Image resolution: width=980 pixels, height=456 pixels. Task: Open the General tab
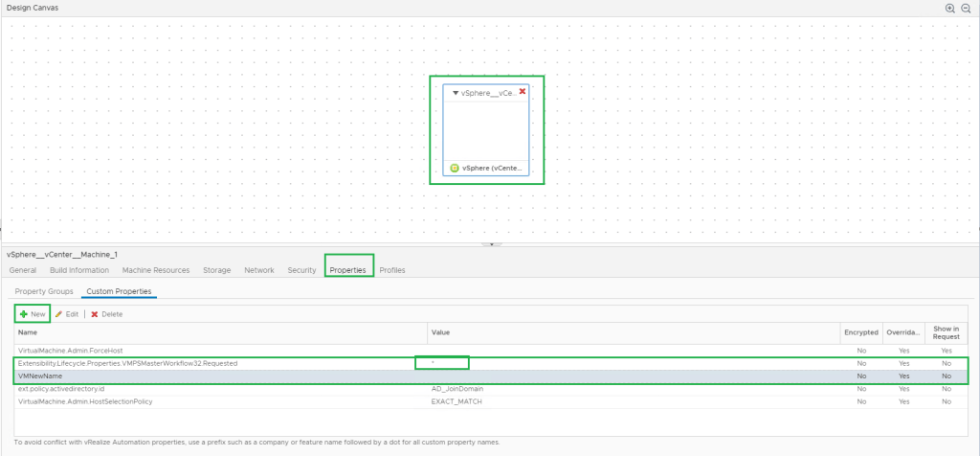click(23, 271)
